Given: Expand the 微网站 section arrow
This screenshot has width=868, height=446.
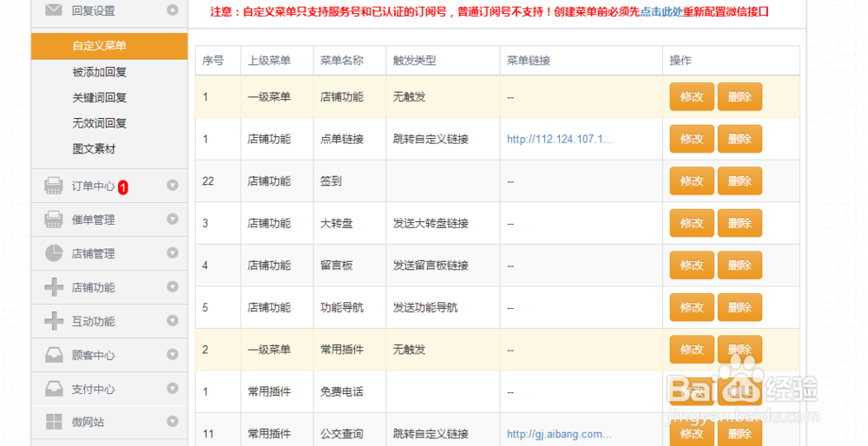Looking at the screenshot, I should point(173,422).
